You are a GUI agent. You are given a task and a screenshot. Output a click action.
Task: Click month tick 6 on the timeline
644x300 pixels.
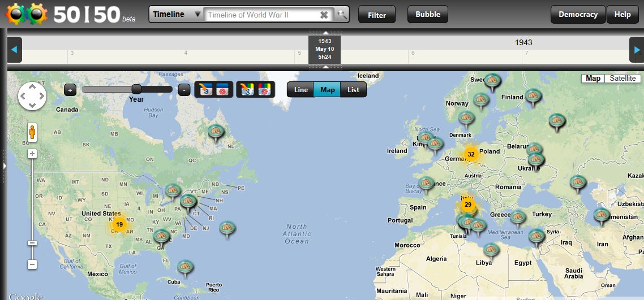(413, 53)
